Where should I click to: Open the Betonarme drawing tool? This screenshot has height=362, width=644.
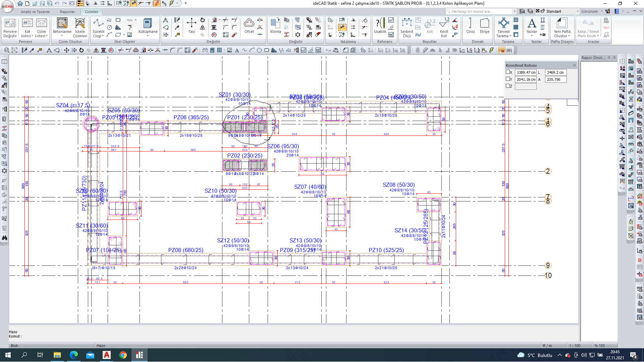click(62, 27)
